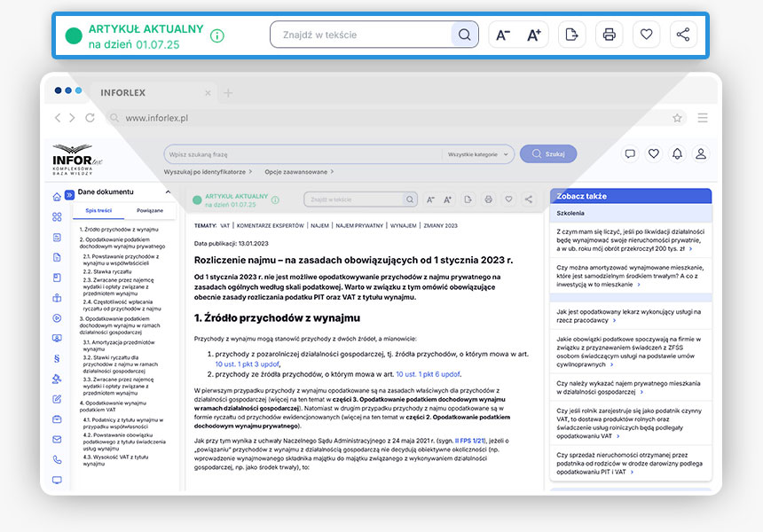Click the chat bubble icon in the header
The height and width of the screenshot is (532, 763).
coord(630,153)
